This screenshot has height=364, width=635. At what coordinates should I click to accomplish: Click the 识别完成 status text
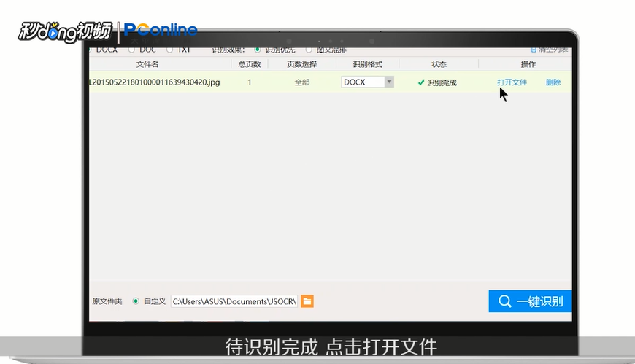pyautogui.click(x=442, y=82)
